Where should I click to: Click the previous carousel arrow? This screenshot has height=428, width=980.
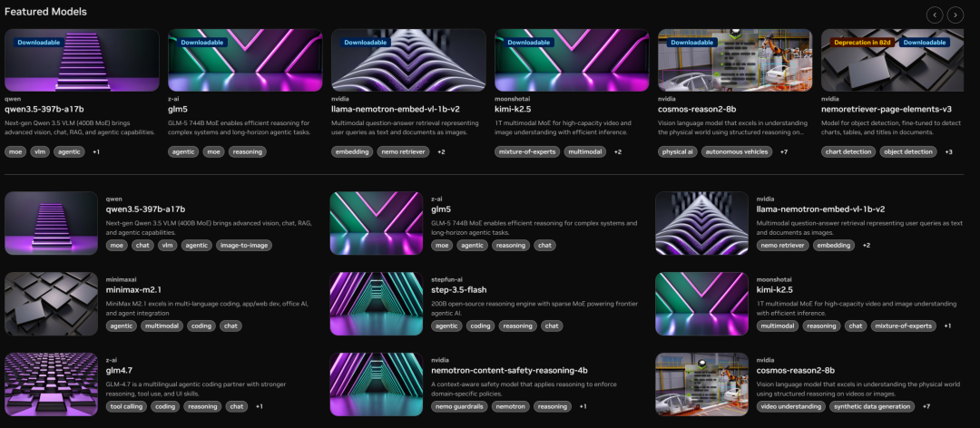(x=935, y=15)
